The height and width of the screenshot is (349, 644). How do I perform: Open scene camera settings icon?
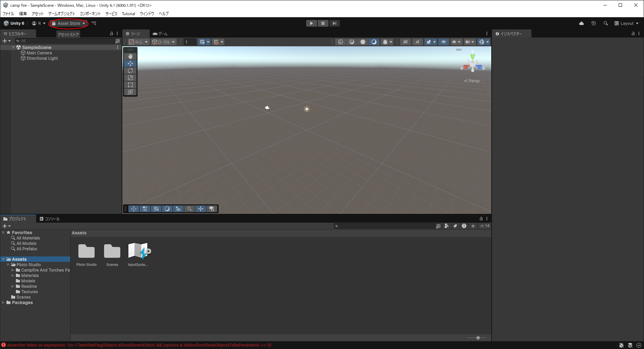point(468,42)
